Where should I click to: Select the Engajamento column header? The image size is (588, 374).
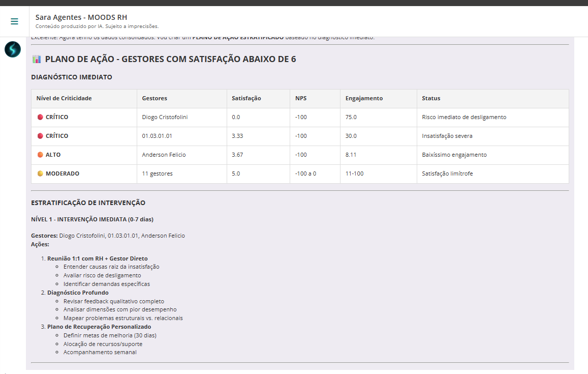364,98
